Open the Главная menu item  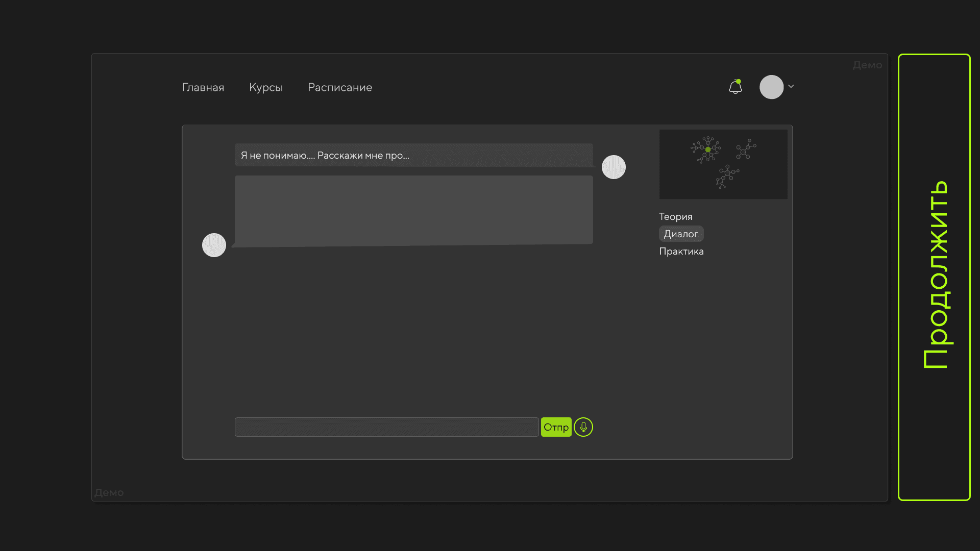tap(203, 87)
